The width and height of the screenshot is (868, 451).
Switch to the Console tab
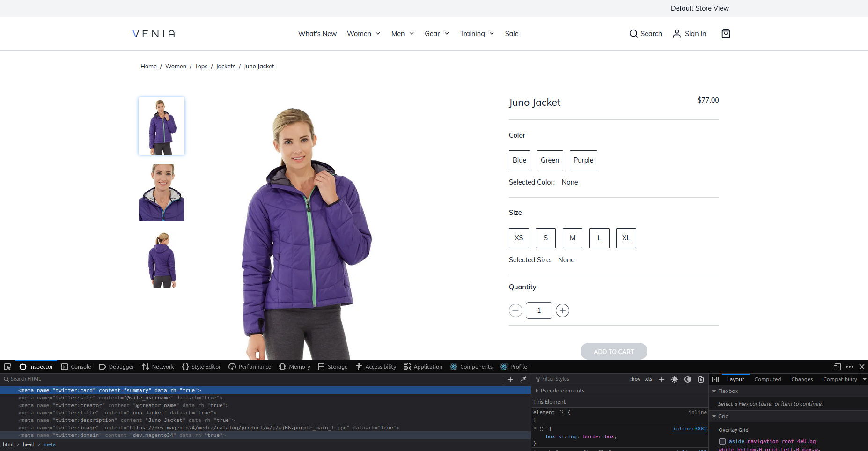point(76,367)
